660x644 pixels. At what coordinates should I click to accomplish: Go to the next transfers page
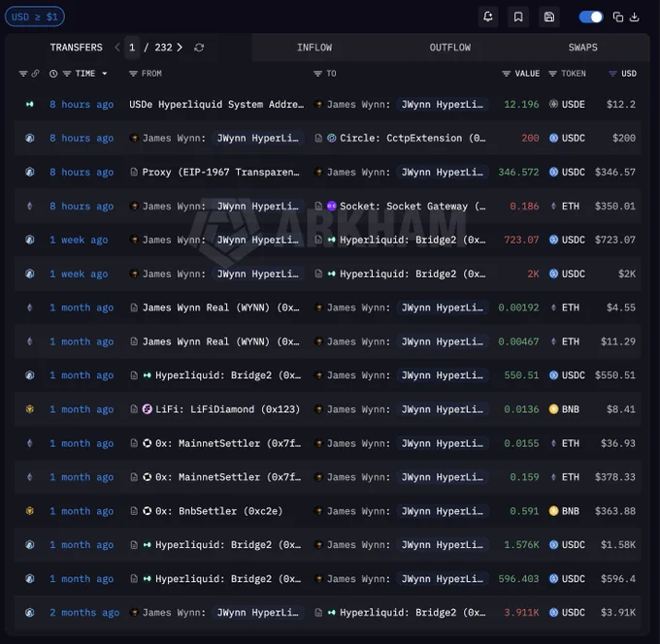(x=180, y=48)
